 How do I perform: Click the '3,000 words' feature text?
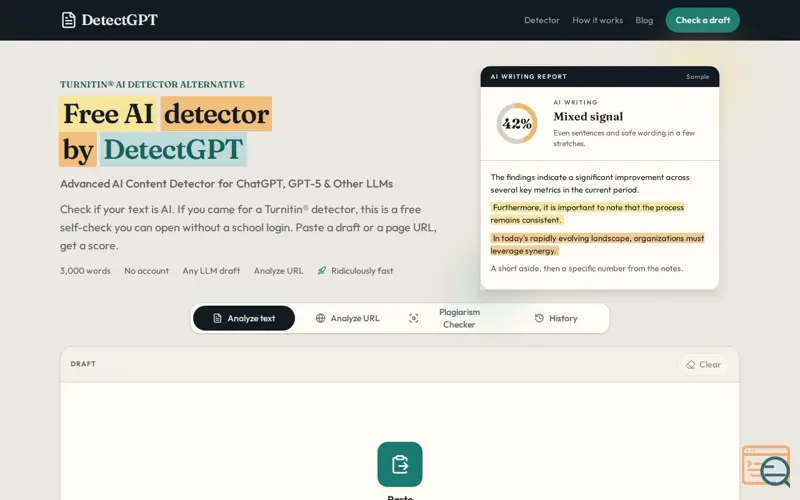85,271
